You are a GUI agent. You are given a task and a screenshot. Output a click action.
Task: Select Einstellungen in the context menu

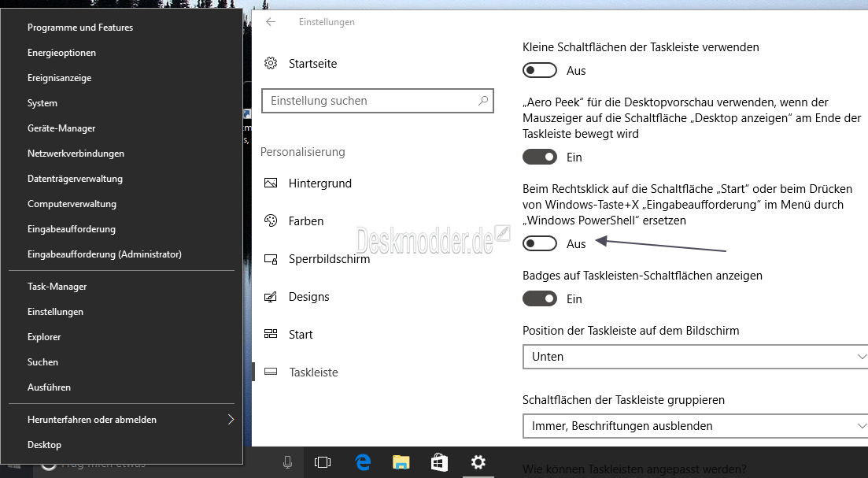55,312
